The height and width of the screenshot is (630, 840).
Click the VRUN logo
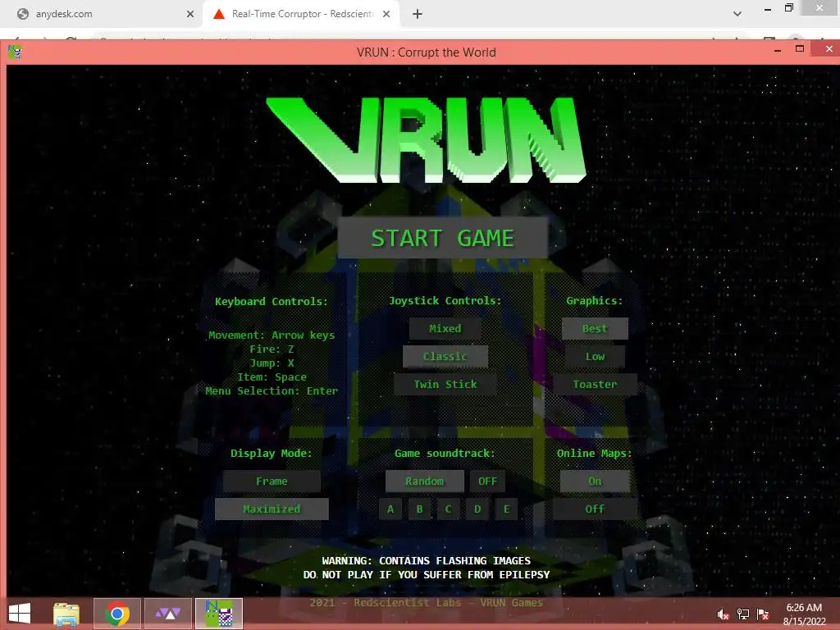pyautogui.click(x=426, y=140)
